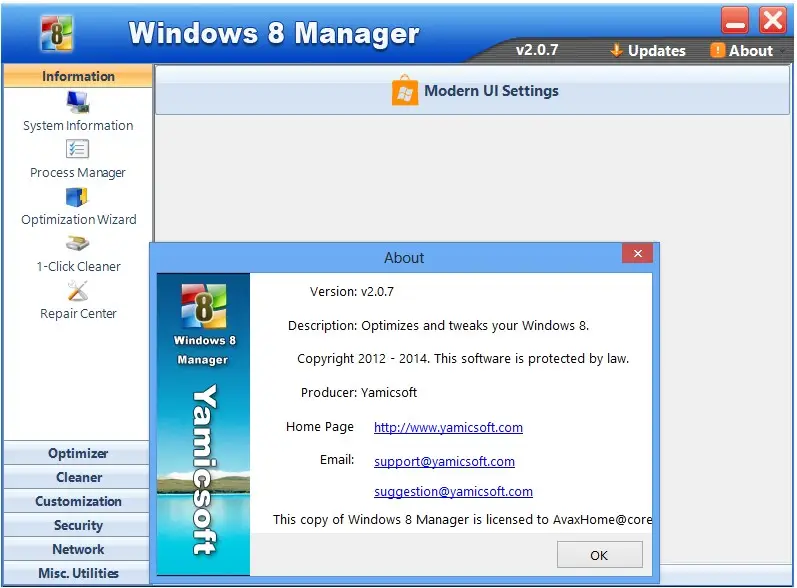Open the yamicsoft.com home page link
The width and height of the screenshot is (797, 588).
click(448, 427)
